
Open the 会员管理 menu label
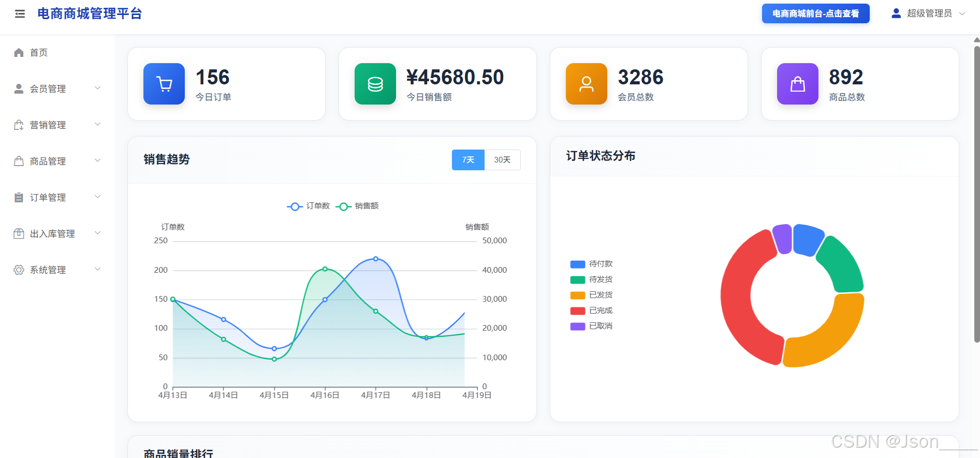48,89
